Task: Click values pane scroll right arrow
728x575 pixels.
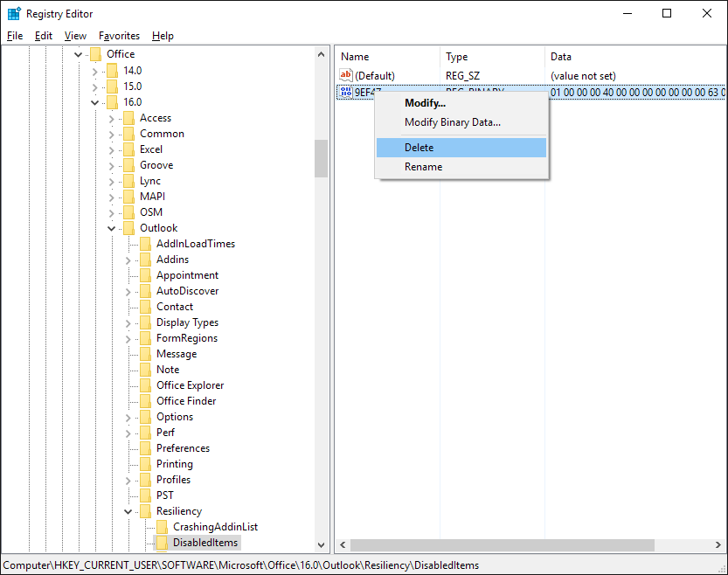Action: point(718,544)
